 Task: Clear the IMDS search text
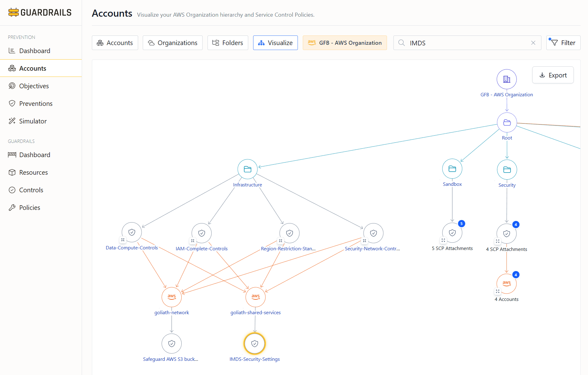point(533,43)
